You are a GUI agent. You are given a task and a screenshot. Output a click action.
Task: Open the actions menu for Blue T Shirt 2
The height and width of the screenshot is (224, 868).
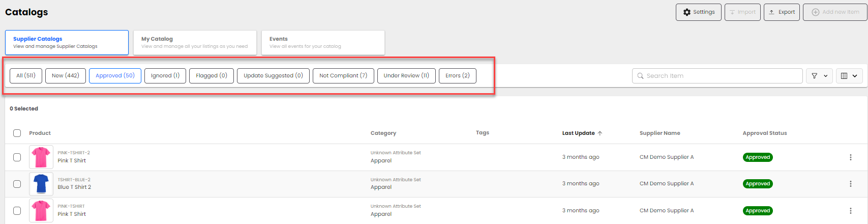pyautogui.click(x=850, y=184)
